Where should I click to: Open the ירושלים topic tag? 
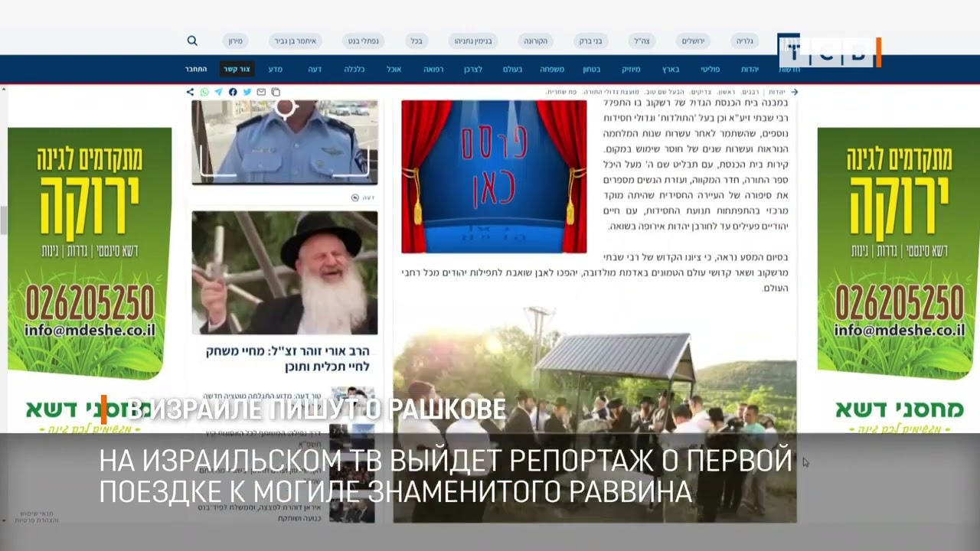(x=693, y=41)
